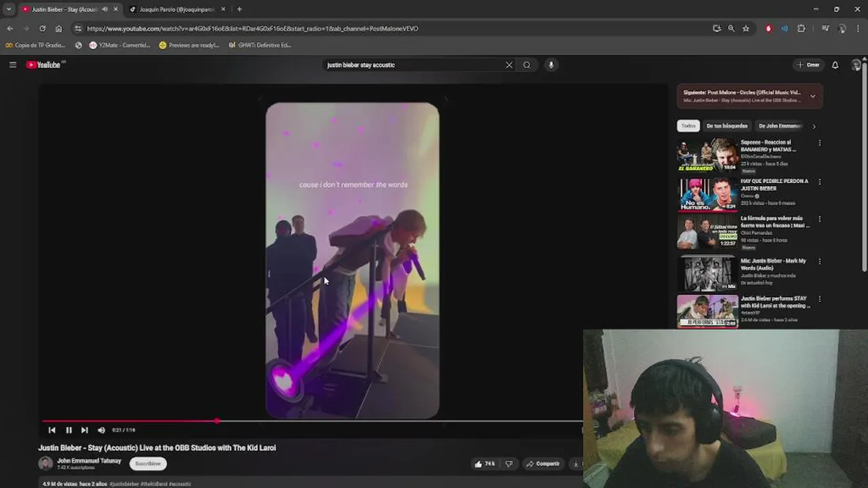Open YouTube notifications bell
This screenshot has height=488, width=868.
[835, 65]
